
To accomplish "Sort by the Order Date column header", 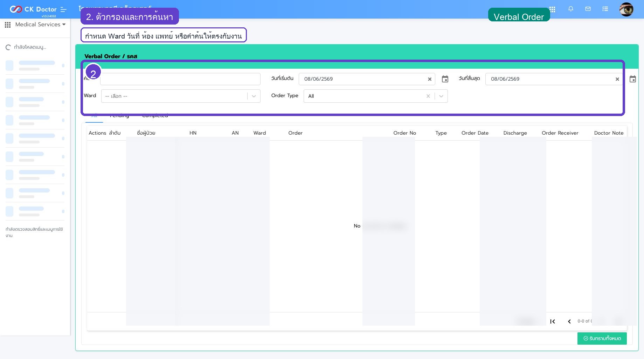I will pyautogui.click(x=475, y=133).
